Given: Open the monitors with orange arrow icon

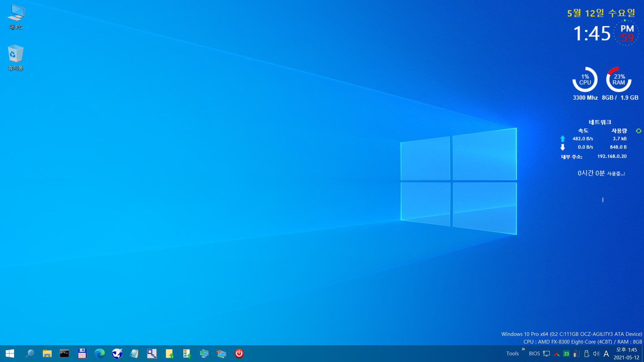Looking at the screenshot, I should [x=221, y=354].
